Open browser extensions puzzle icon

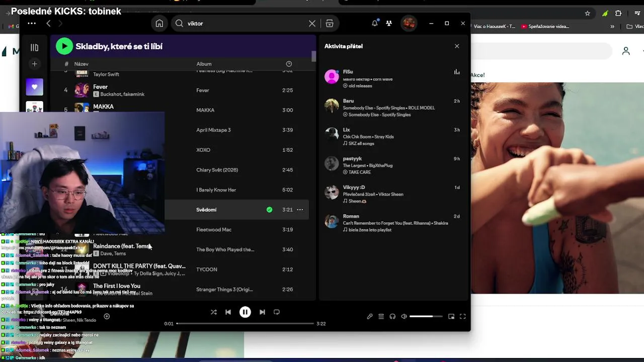(618, 14)
